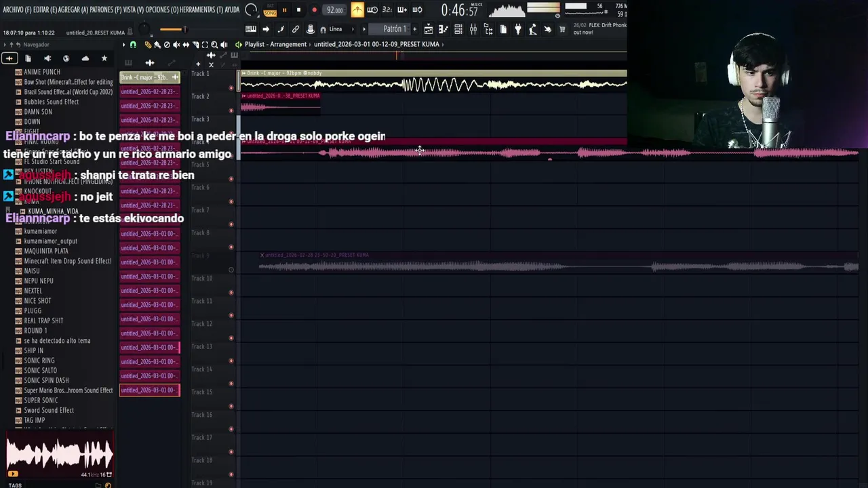Viewport: 868px width, 488px height.
Task: Open the Channel rack view icon
Action: coord(458,29)
